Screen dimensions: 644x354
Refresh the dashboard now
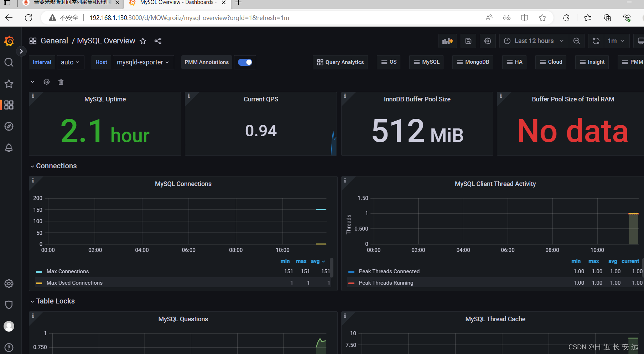pos(596,41)
